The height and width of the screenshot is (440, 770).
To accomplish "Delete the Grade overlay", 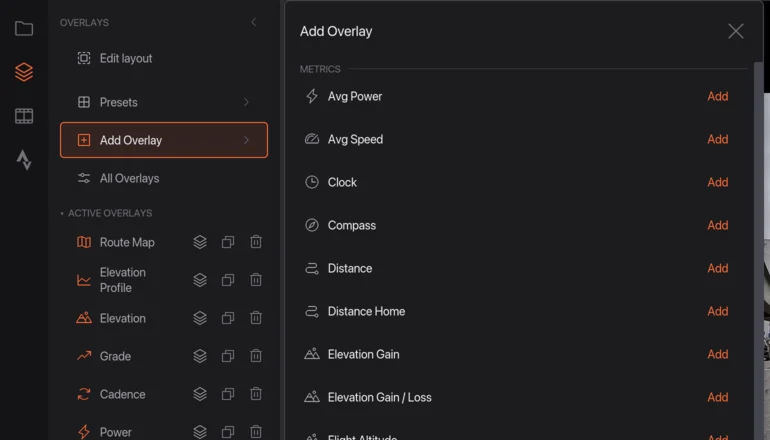I will coord(256,356).
